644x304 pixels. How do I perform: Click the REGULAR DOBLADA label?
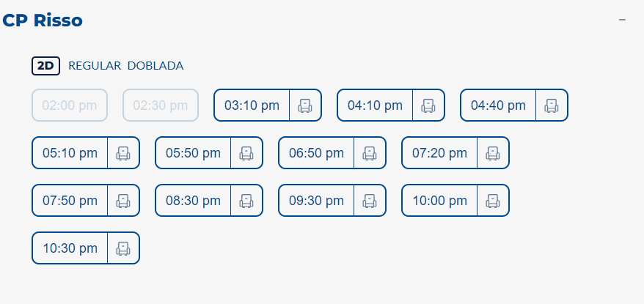point(125,66)
